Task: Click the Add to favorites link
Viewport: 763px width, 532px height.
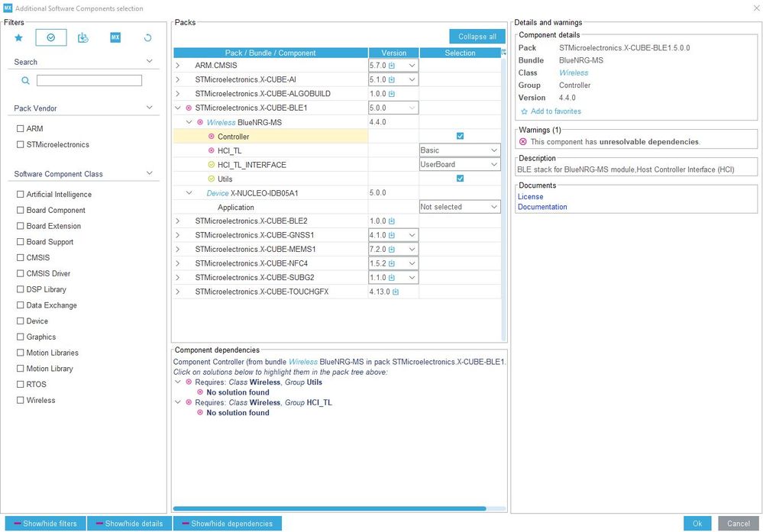Action: coord(556,111)
